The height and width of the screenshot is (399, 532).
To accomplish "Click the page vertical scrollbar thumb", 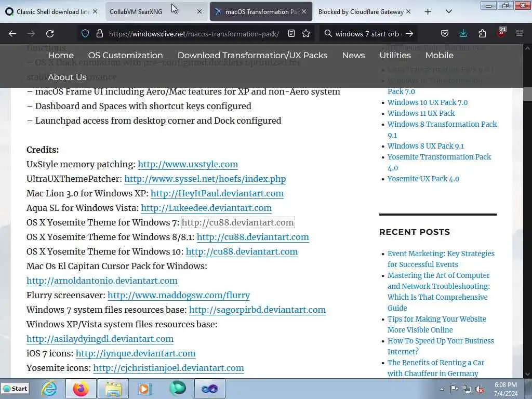I will [x=527, y=95].
